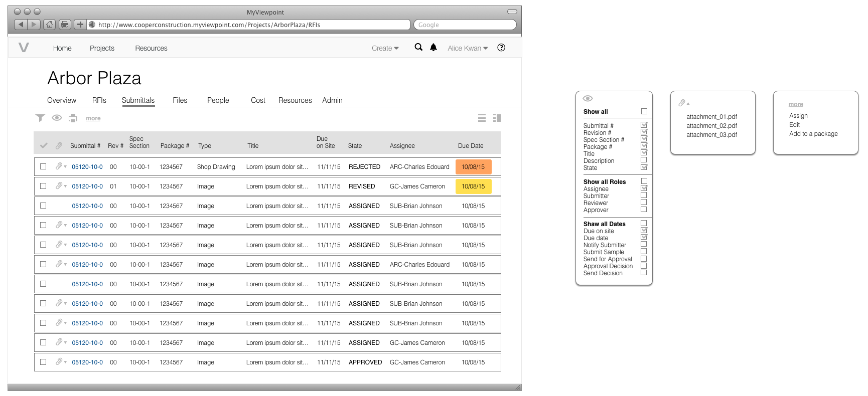Tick checkbox for the REVISED row
Screen dimensions: 868x396
pos(43,186)
